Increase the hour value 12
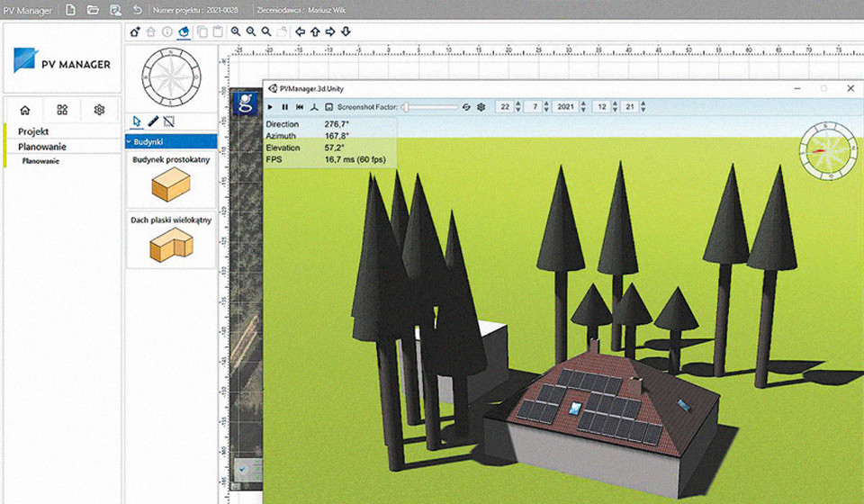The width and height of the screenshot is (864, 504). pyautogui.click(x=615, y=104)
